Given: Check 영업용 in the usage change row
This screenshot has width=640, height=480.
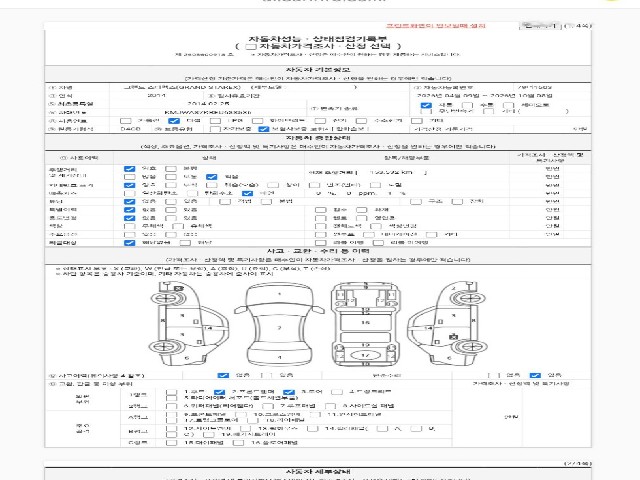Looking at the screenshot, I should (362, 218).
